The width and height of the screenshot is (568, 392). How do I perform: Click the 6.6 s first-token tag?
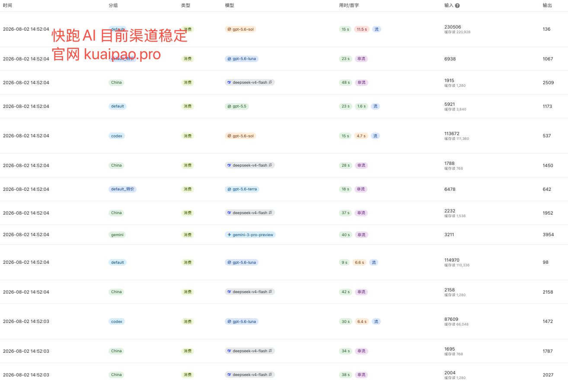coord(359,262)
